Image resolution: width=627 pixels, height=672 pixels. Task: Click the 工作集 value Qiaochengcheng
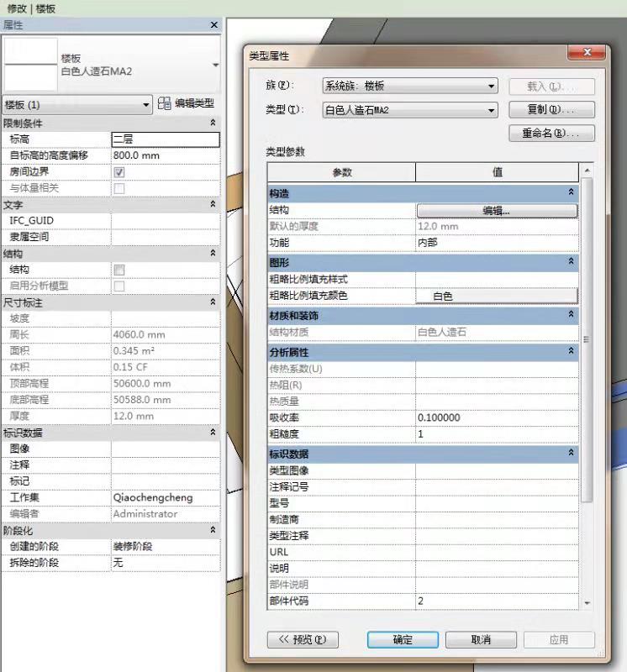click(166, 497)
